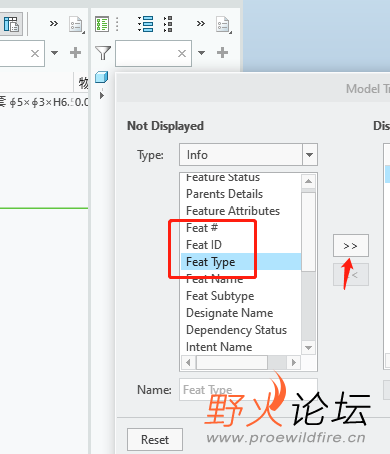Image resolution: width=390 pixels, height=454 pixels.
Task: Open second panel search dropdown arrow
Action: (x=201, y=53)
